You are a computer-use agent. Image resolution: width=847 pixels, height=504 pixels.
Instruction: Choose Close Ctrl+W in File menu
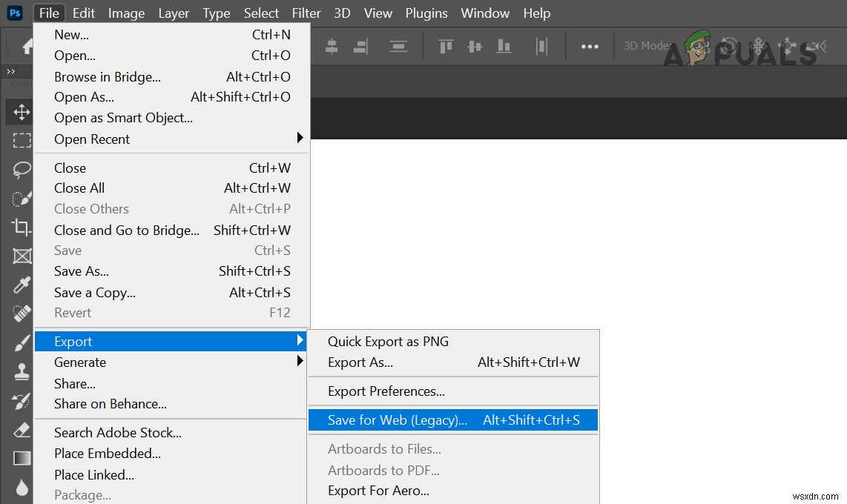172,168
